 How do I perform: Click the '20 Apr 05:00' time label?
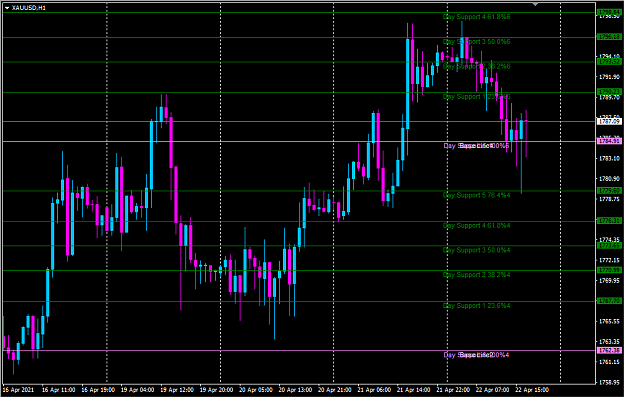point(256,390)
